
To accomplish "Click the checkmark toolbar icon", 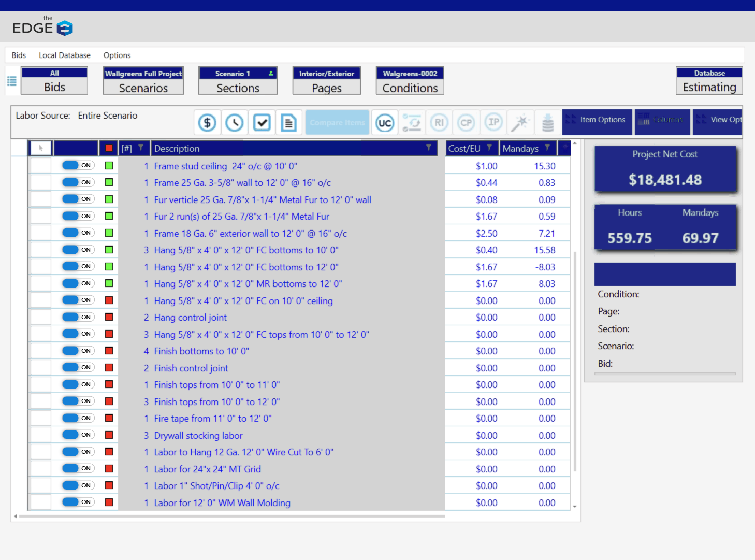I will click(262, 123).
